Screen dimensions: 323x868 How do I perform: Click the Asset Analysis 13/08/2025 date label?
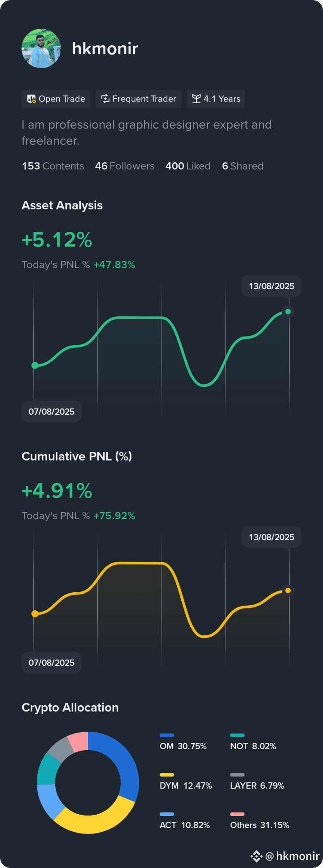click(271, 286)
